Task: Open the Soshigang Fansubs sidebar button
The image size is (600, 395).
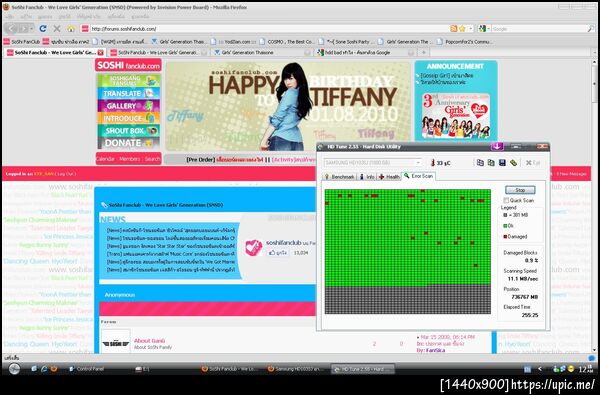Action: tap(129, 81)
